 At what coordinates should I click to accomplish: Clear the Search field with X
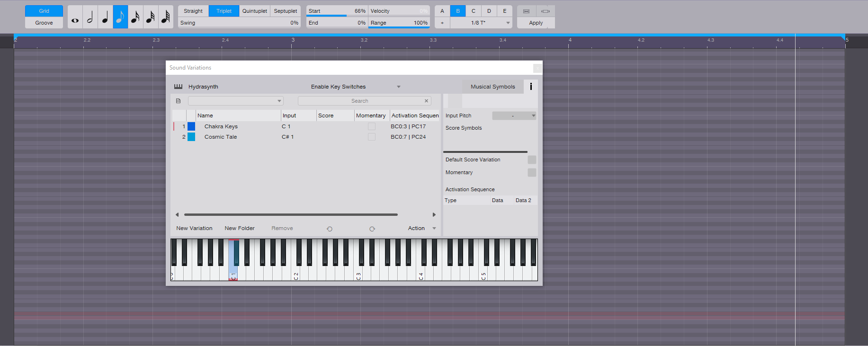[426, 101]
